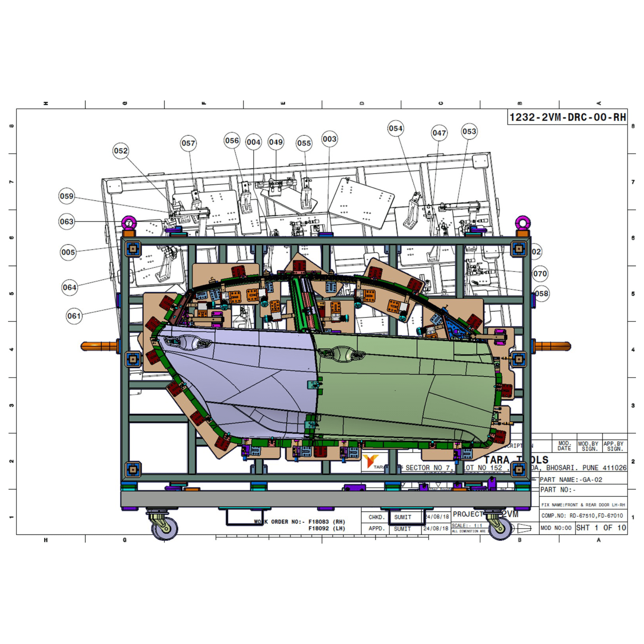Select FIX NAME:FRONT & REAR DOOR LH-RH text
The width and height of the screenshot is (644, 644).
pyautogui.click(x=583, y=505)
